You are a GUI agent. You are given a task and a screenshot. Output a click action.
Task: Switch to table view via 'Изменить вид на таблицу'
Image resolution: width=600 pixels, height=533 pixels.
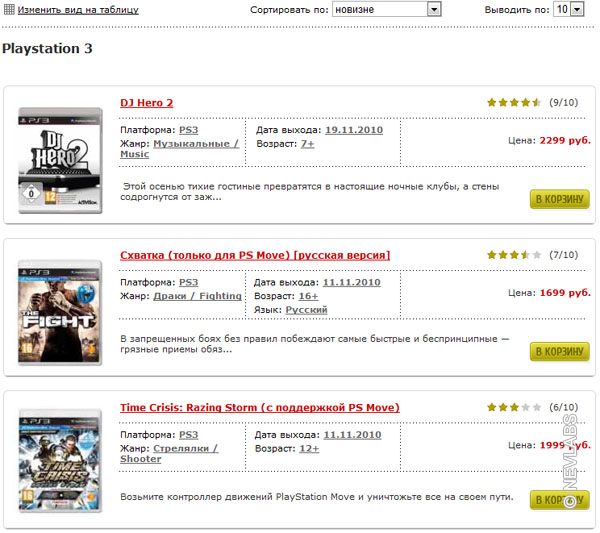coord(78,10)
